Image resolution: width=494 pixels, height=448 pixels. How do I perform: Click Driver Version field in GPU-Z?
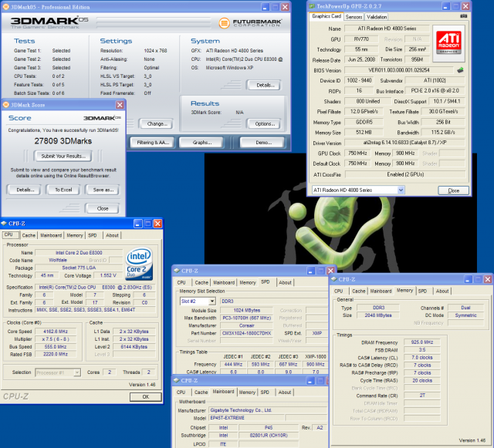pos(404,143)
